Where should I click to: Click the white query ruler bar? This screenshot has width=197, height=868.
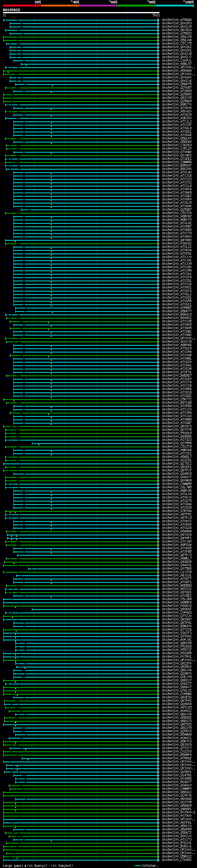(x=81, y=12)
